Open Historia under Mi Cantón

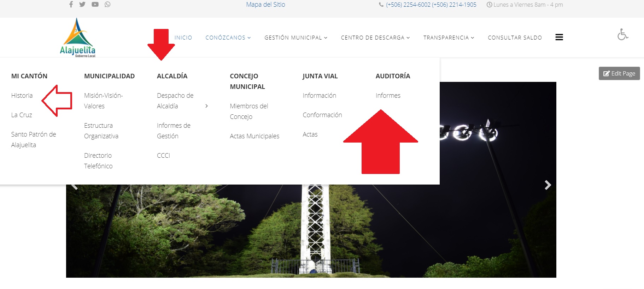tap(22, 95)
